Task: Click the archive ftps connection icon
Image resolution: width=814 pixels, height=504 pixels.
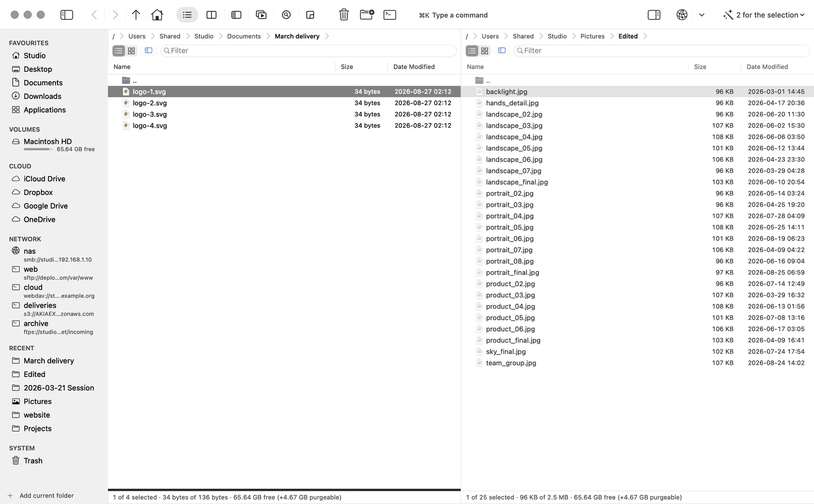Action: (x=16, y=323)
